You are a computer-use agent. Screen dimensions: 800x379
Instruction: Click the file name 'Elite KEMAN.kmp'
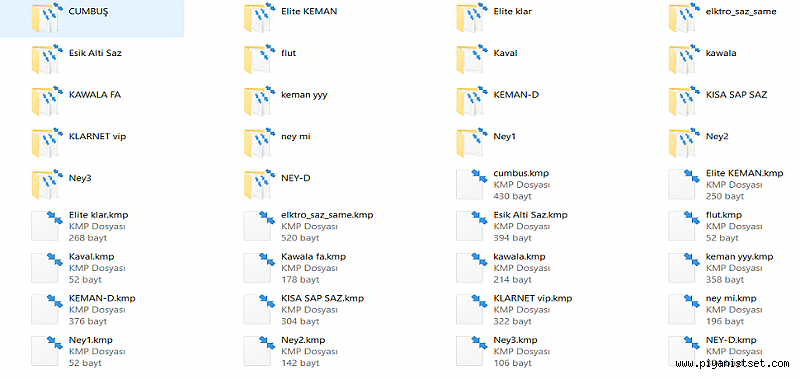coord(744,173)
